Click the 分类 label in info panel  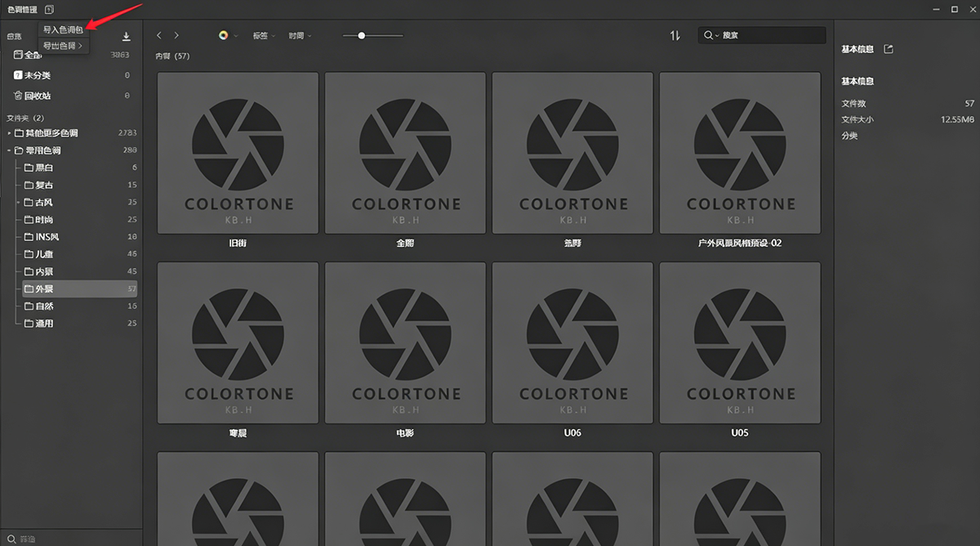click(849, 136)
